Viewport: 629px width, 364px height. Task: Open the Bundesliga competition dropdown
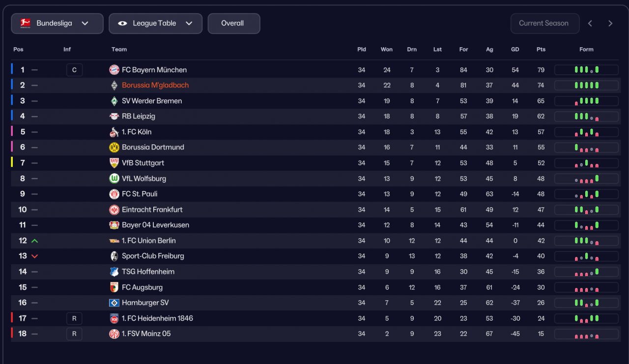(x=57, y=24)
